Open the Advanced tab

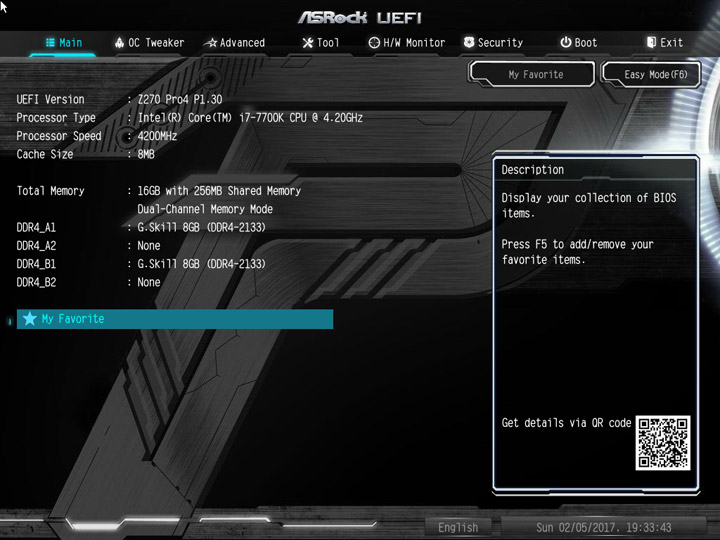point(235,43)
